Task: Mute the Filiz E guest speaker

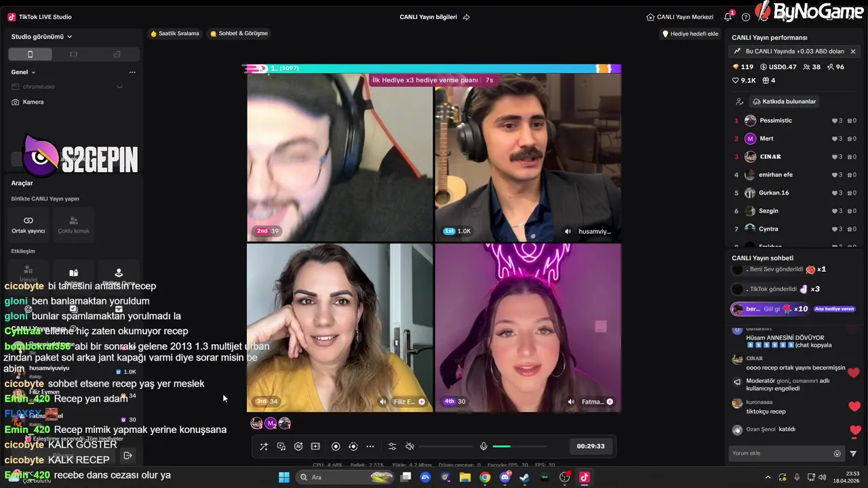Action: [382, 402]
